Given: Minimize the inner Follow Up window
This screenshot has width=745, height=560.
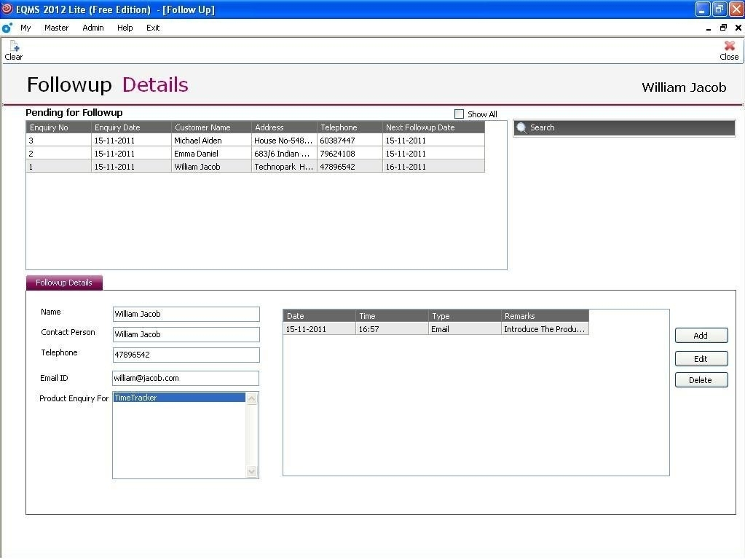Looking at the screenshot, I should [709, 28].
